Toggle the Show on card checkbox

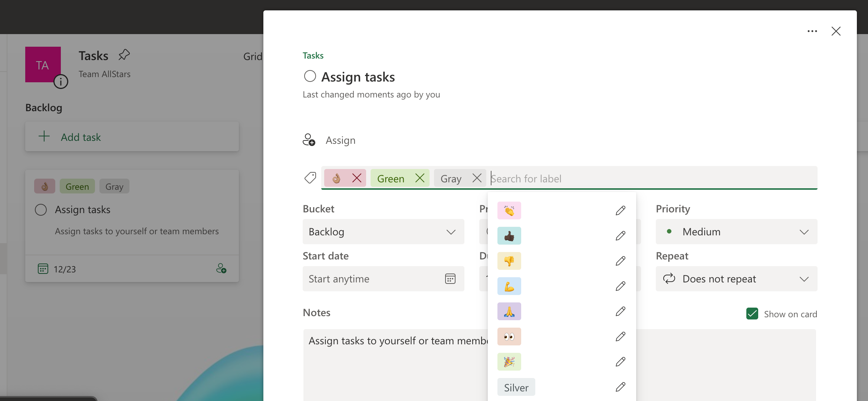pos(752,314)
